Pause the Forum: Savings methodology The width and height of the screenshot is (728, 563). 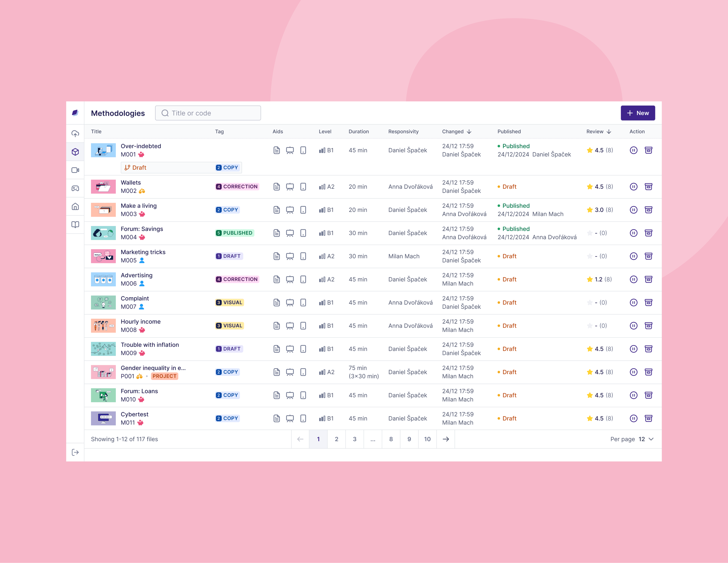633,233
